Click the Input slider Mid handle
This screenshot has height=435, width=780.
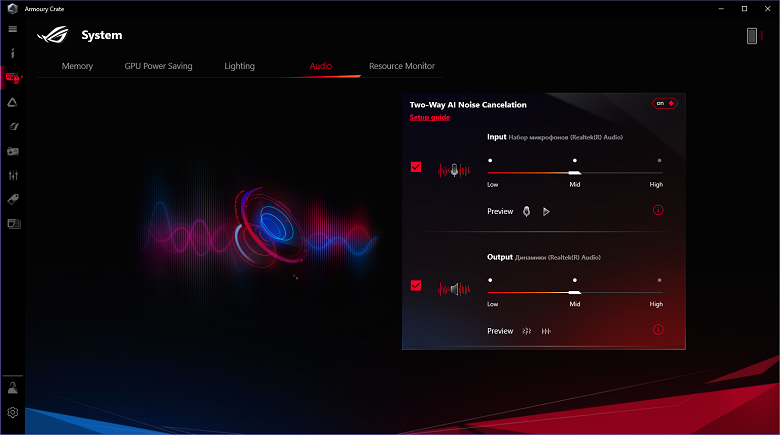point(575,173)
